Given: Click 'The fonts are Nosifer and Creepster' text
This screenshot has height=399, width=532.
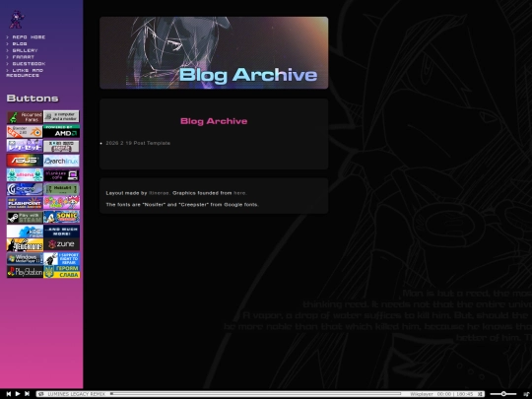Looking at the screenshot, I should (x=182, y=205).
